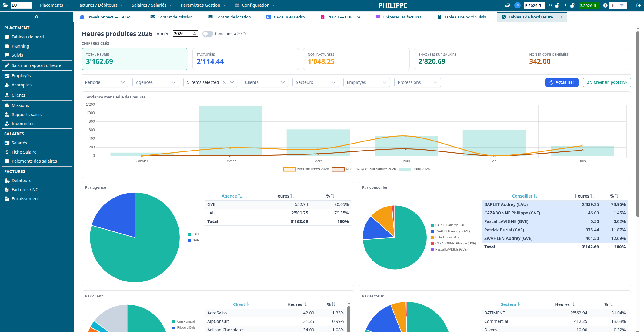
Task: Expand the Période filter dropdown
Action: [x=105, y=82]
